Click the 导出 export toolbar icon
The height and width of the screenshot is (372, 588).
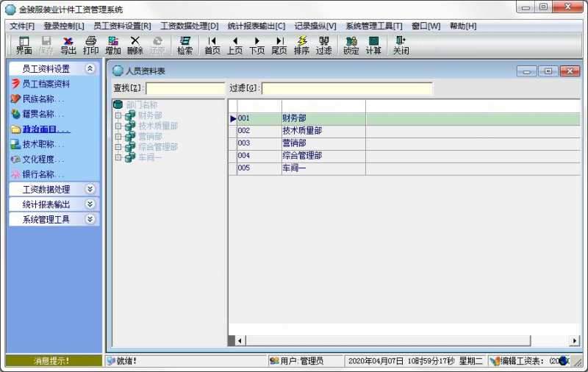pyautogui.click(x=68, y=46)
